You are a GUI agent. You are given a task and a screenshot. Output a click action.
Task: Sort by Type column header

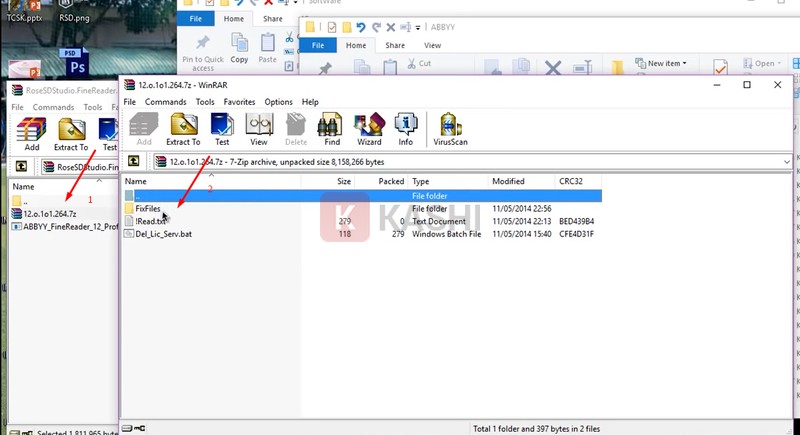[x=448, y=181]
